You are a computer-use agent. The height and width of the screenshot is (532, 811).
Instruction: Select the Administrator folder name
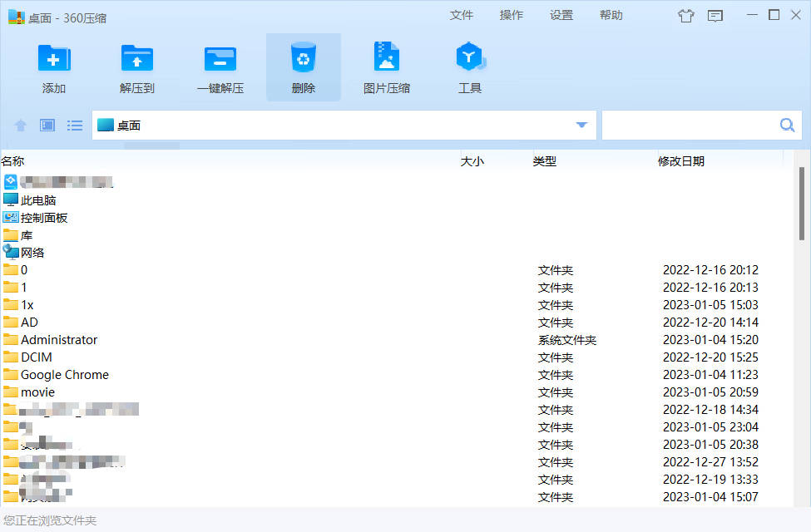click(59, 340)
